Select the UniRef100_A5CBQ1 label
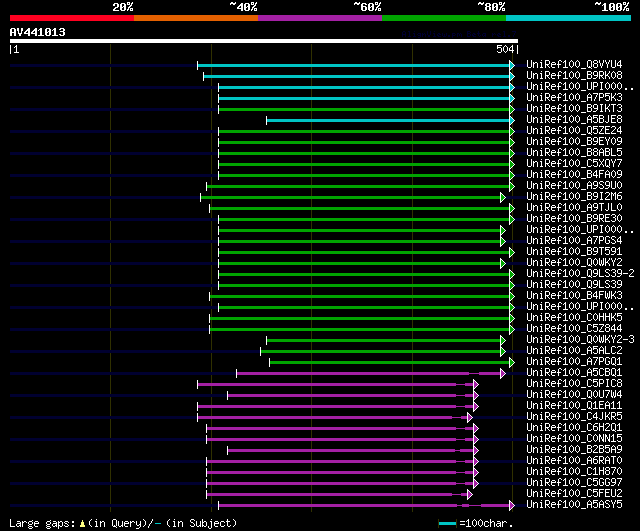The image size is (640, 531). tap(574, 373)
